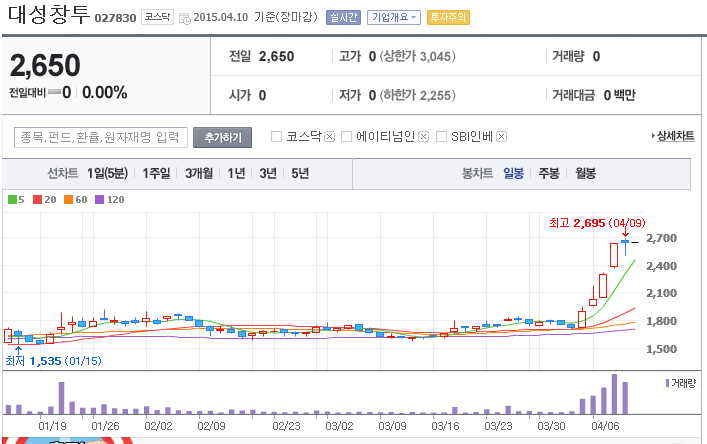Click the calendar icon beside 2015.04.10

pos(185,18)
